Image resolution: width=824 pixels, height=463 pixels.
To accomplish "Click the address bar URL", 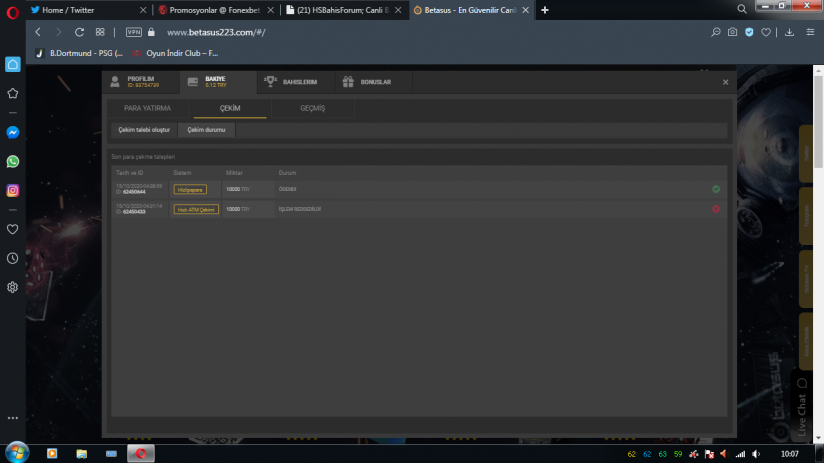I will (216, 32).
